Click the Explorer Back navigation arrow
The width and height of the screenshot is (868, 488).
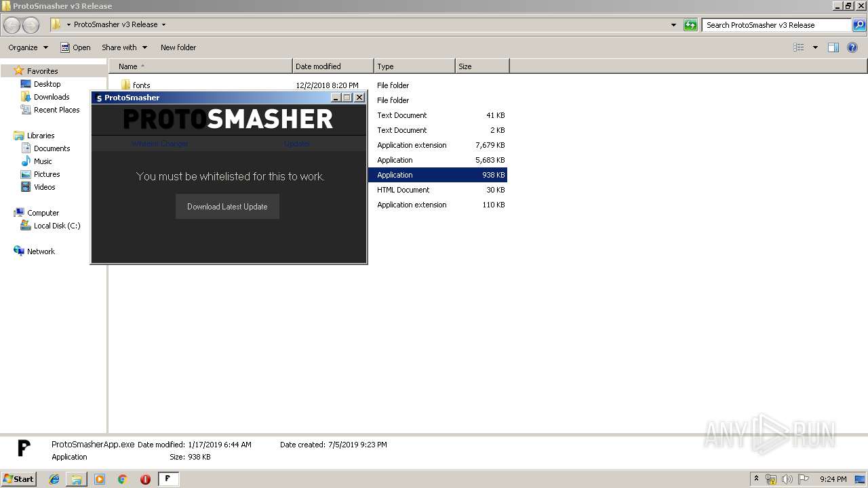12,25
